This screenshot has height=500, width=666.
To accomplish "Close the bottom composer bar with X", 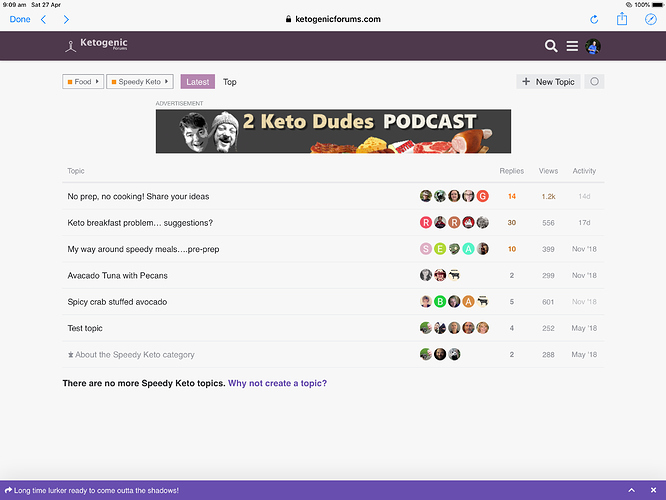I will click(x=653, y=490).
